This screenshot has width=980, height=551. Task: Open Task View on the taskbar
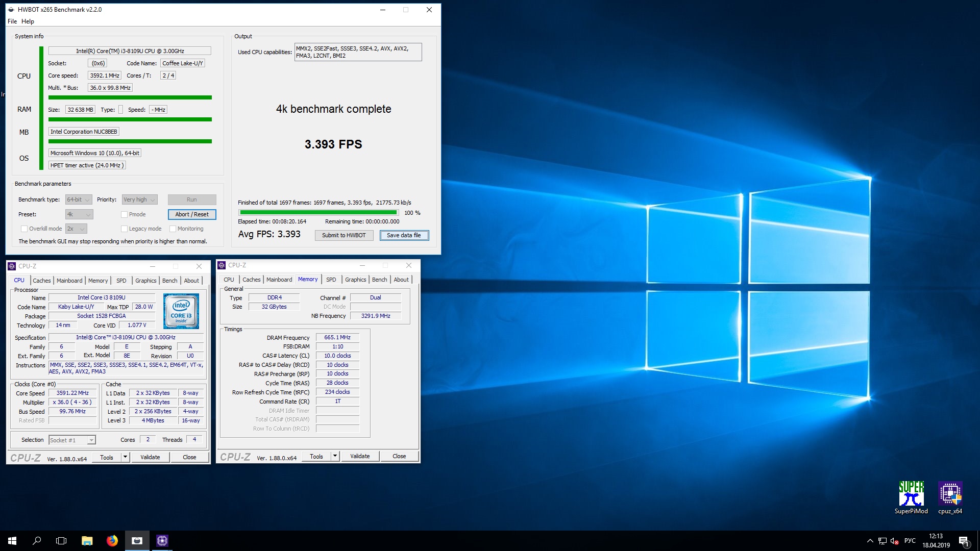(x=61, y=541)
